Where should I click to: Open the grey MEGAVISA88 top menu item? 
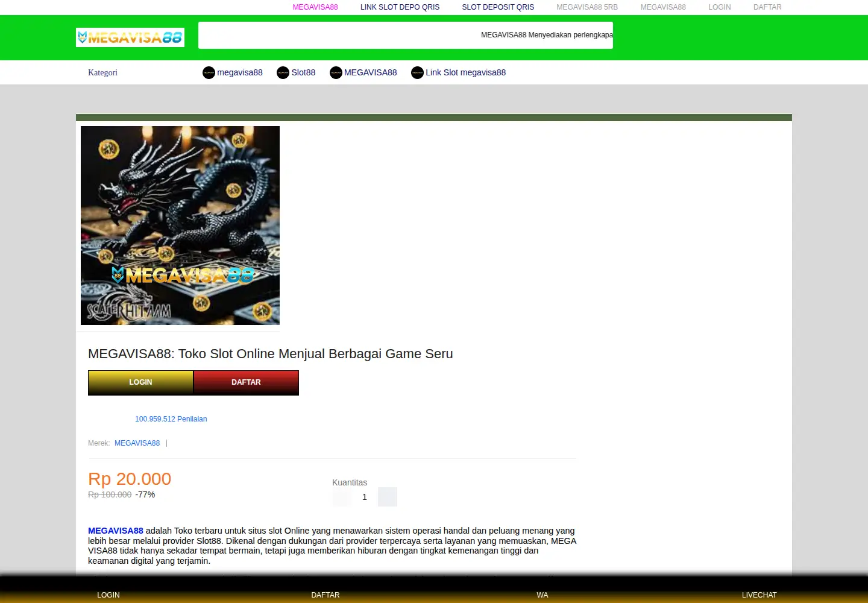coord(663,7)
